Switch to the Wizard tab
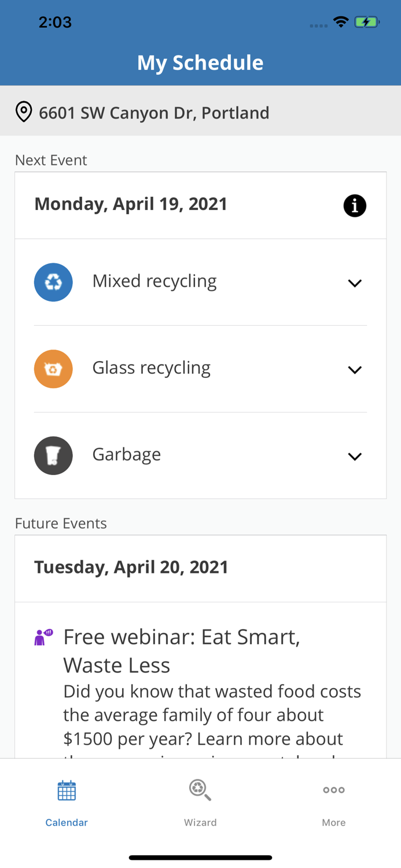This screenshot has height=868, width=401. (200, 803)
